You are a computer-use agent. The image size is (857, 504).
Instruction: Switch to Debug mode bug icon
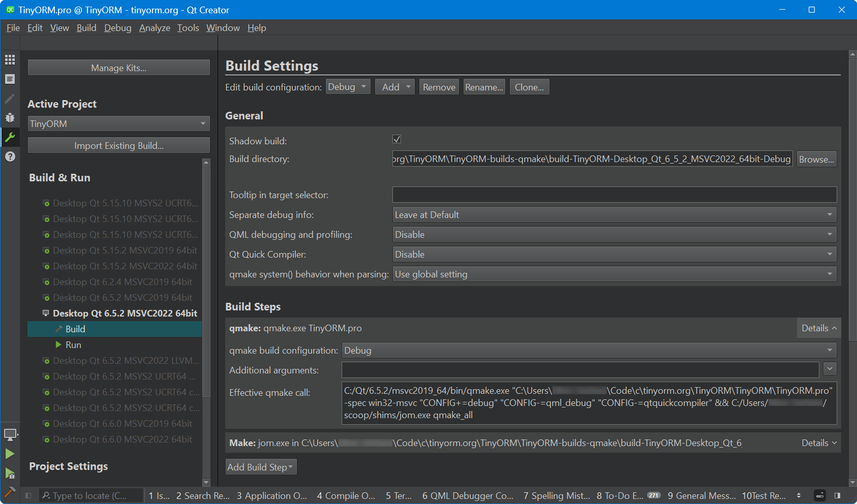(x=10, y=118)
